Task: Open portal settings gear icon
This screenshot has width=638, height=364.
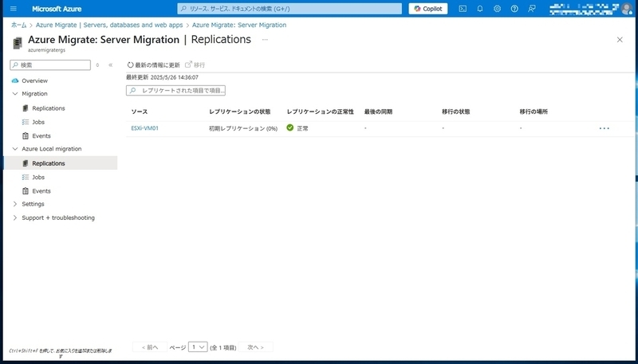Action: [497, 9]
